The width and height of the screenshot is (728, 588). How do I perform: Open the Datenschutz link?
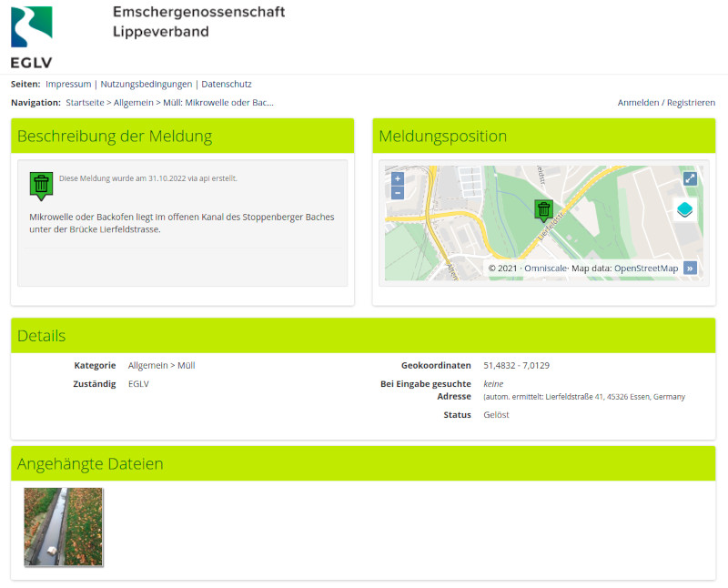pos(227,84)
